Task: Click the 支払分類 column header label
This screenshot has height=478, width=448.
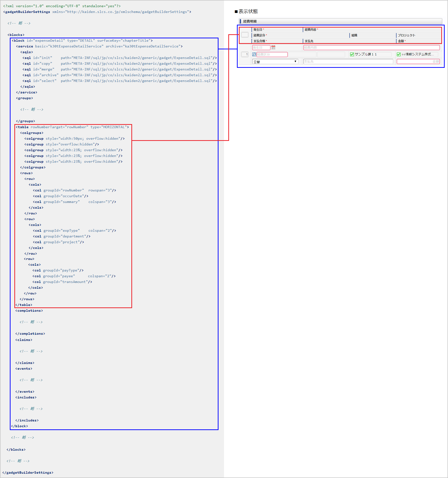Action: point(259,41)
